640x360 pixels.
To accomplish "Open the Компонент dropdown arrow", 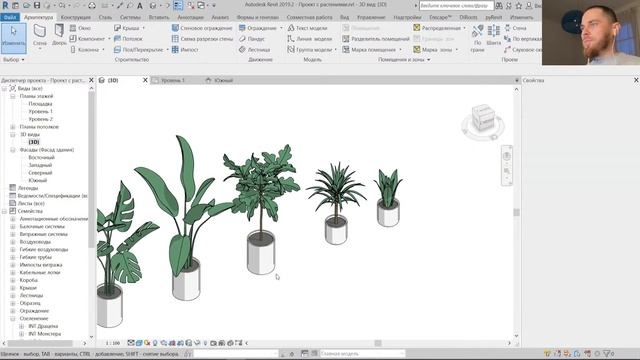I will [x=109, y=39].
